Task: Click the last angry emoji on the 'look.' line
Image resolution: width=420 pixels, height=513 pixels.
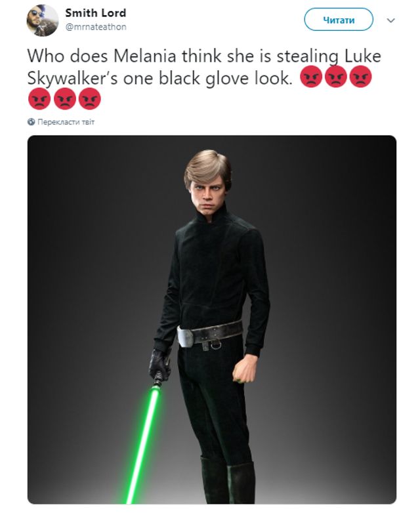Action: [x=360, y=77]
